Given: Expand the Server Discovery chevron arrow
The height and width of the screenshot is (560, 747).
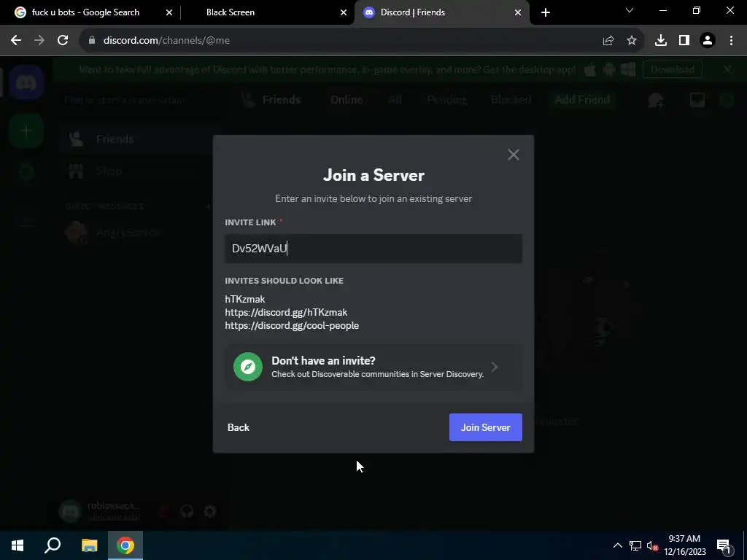Looking at the screenshot, I should [495, 367].
